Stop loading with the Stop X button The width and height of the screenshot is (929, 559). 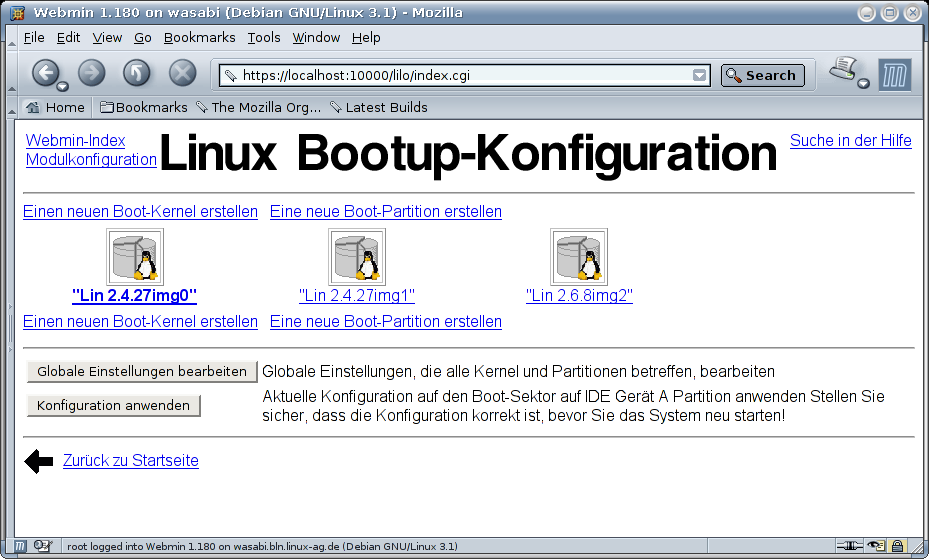click(182, 73)
